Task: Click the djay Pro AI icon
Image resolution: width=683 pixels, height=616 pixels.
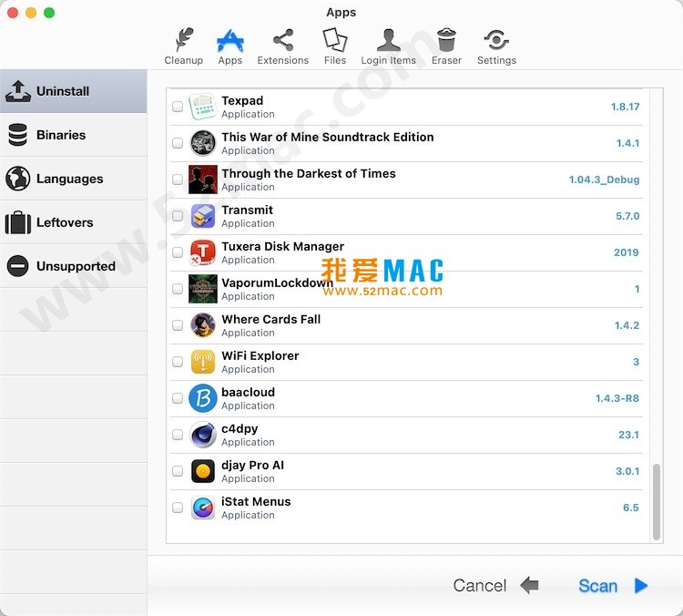Action: [x=202, y=471]
